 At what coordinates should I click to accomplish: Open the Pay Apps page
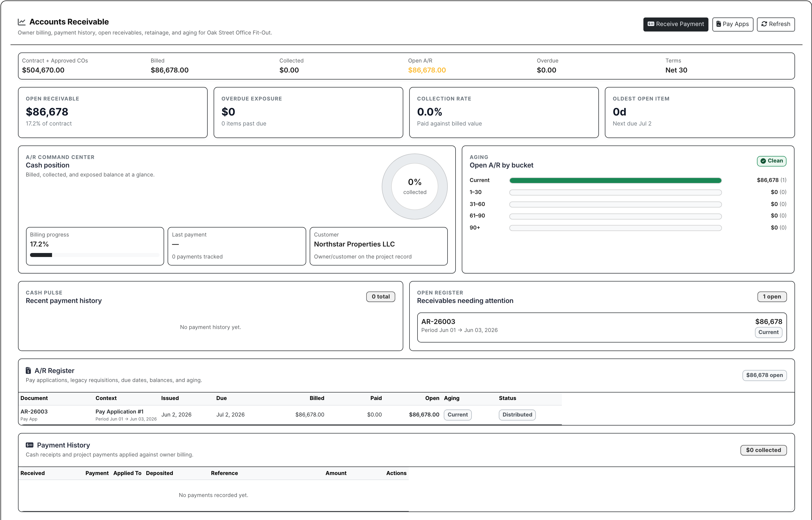pos(733,24)
